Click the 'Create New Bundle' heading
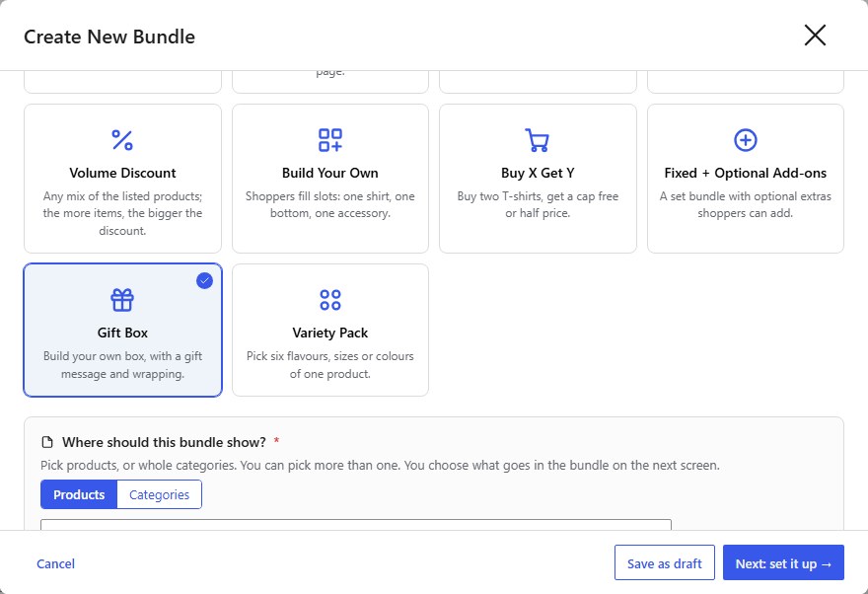 tap(109, 37)
